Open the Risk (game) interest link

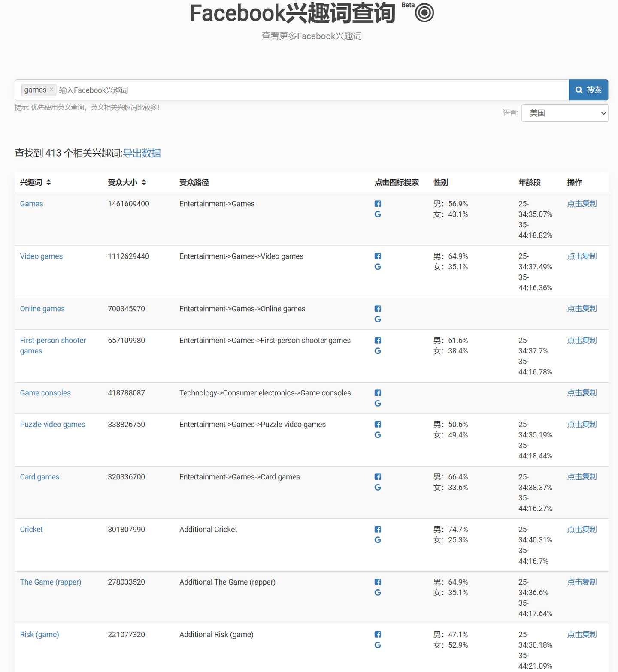[x=39, y=635]
